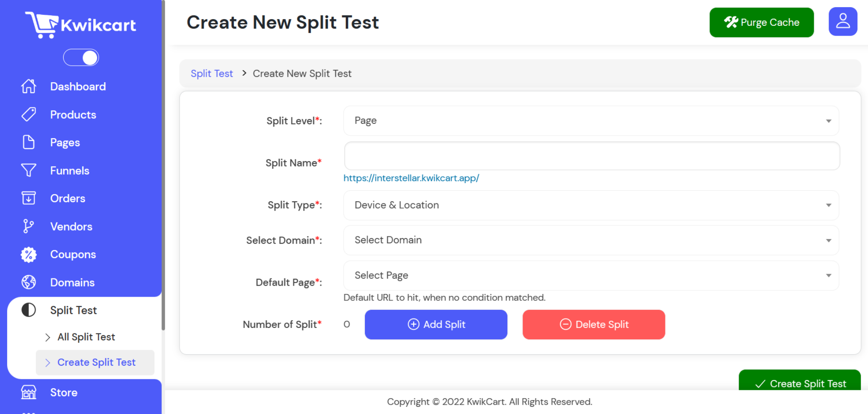Click the sidebar vertical scrollbar
868x414 pixels.
(x=163, y=165)
